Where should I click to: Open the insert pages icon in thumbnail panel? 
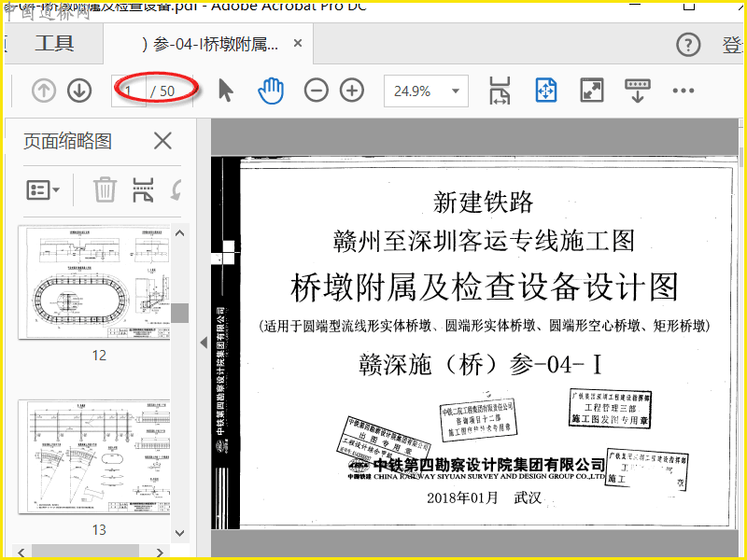(x=143, y=189)
